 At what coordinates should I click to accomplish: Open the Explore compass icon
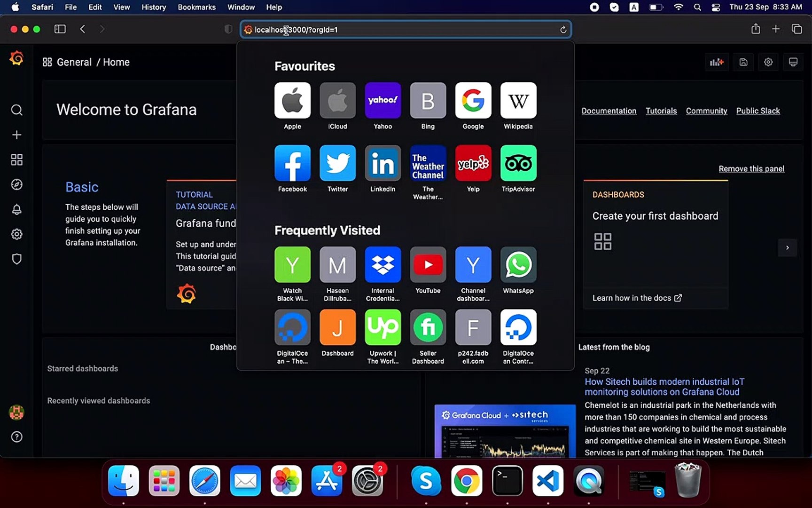click(16, 184)
